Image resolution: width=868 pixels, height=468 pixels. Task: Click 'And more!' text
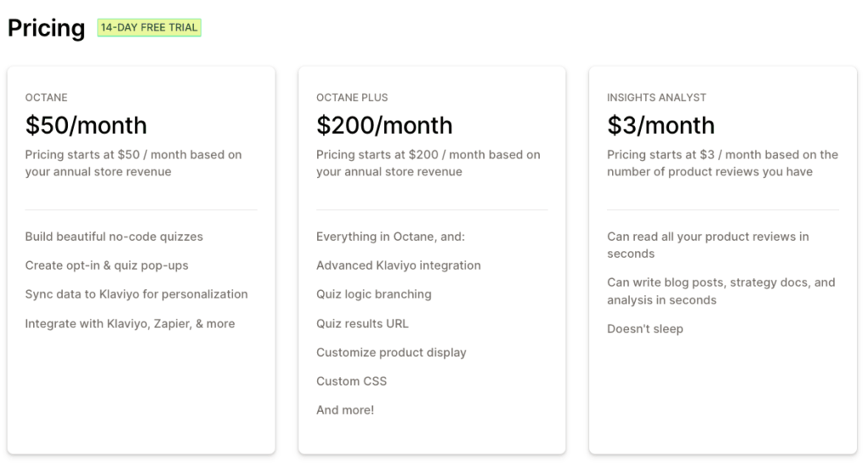[345, 409]
